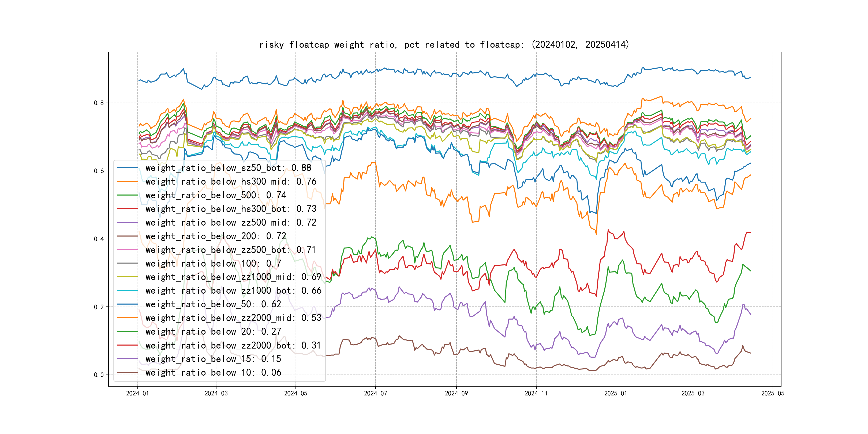
Task: Click blue line swatch for sz50_bot legend
Action: tap(127, 168)
